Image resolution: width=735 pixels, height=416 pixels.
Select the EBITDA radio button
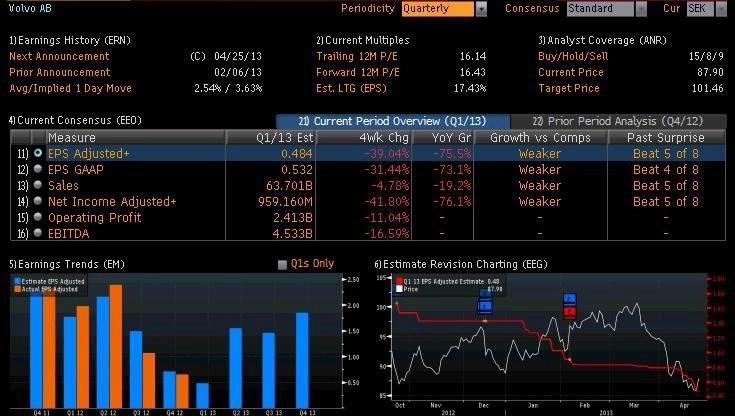pos(38,233)
